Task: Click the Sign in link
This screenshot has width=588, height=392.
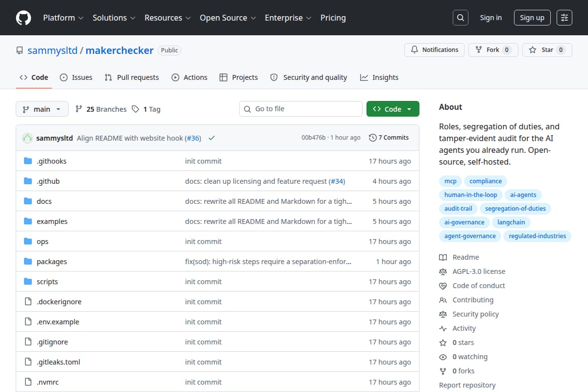Action: pos(491,18)
